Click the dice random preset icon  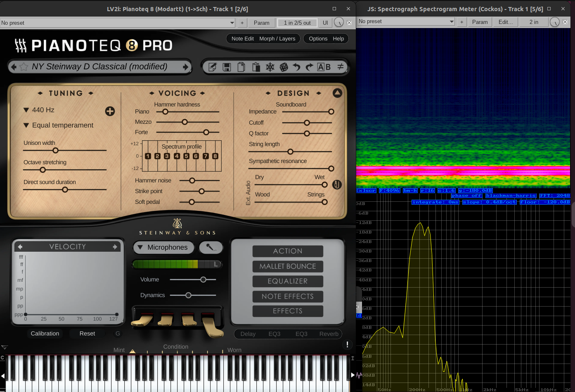click(284, 67)
